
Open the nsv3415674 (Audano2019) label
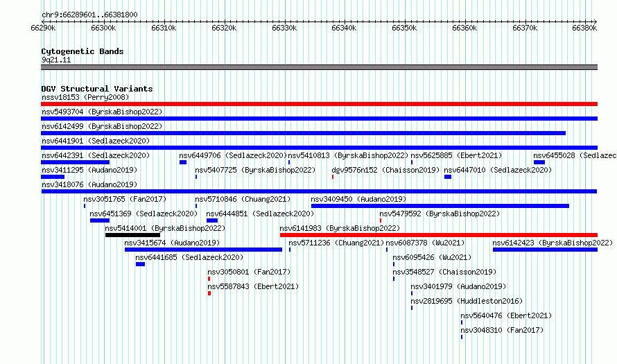click(172, 243)
